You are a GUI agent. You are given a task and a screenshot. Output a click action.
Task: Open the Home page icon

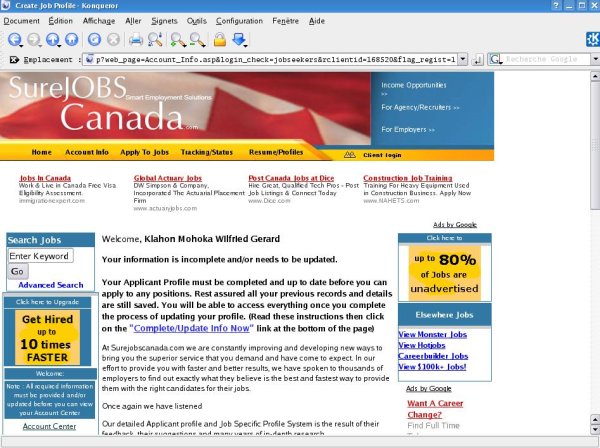72,39
